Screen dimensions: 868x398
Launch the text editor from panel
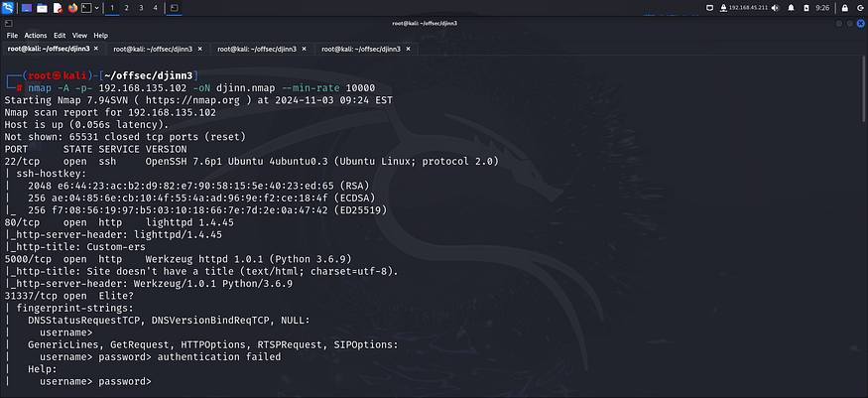coord(58,8)
